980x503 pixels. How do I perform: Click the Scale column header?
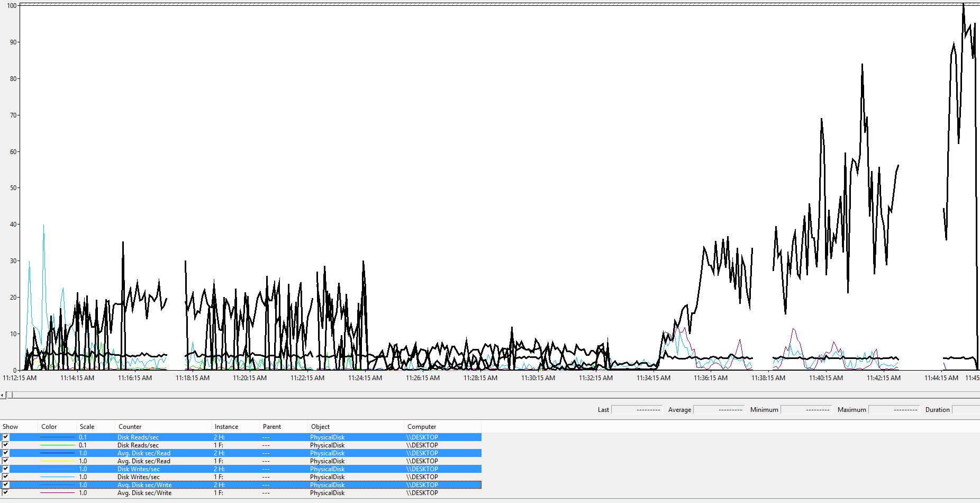tap(87, 427)
